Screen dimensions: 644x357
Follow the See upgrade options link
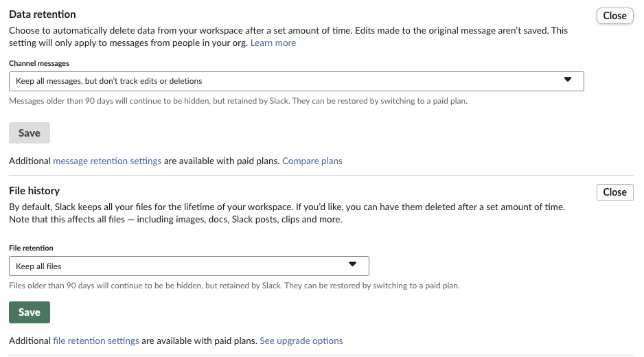(301, 341)
